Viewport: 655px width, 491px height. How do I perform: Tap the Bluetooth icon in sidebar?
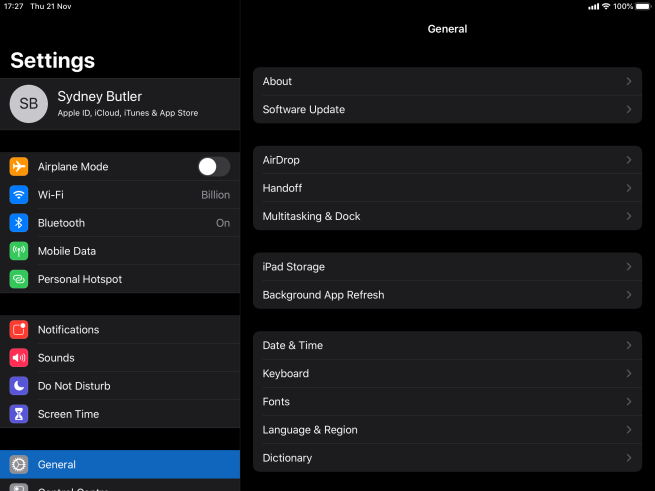click(18, 223)
